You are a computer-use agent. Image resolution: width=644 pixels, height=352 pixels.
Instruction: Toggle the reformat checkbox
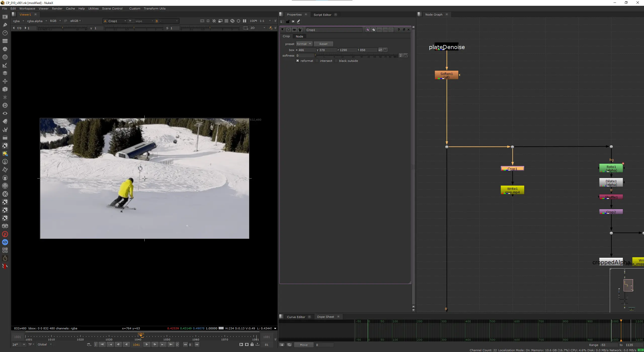click(298, 61)
